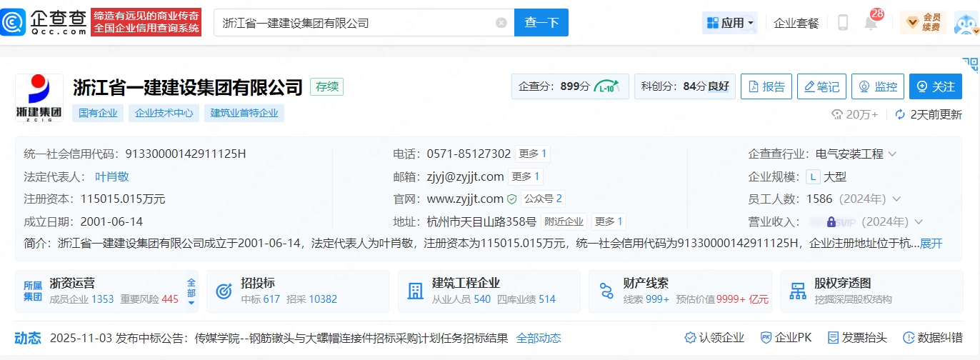Open the 招投标 bidding card
The height and width of the screenshot is (360, 980).
click(297, 291)
